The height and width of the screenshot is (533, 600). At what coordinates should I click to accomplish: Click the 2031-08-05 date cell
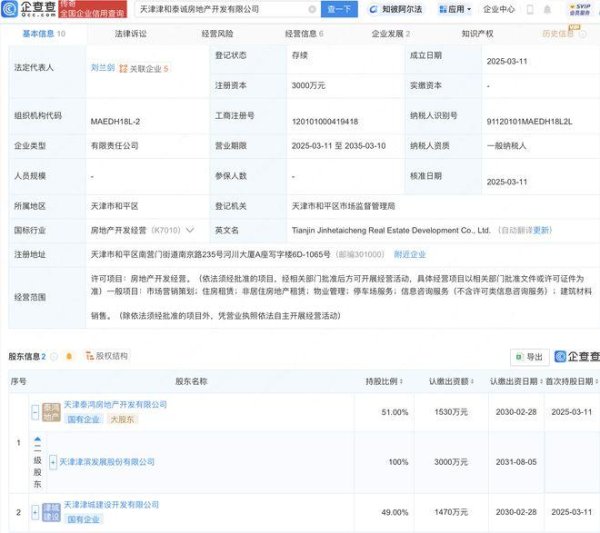(x=516, y=462)
